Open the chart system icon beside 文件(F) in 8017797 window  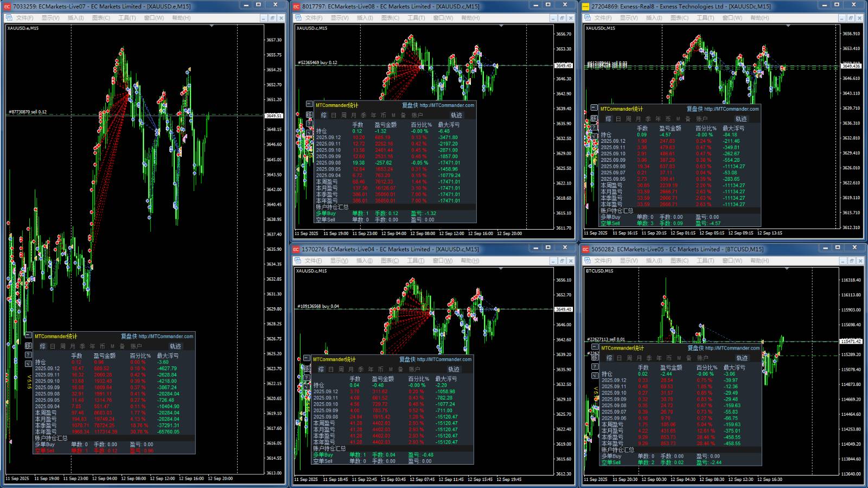coord(298,18)
